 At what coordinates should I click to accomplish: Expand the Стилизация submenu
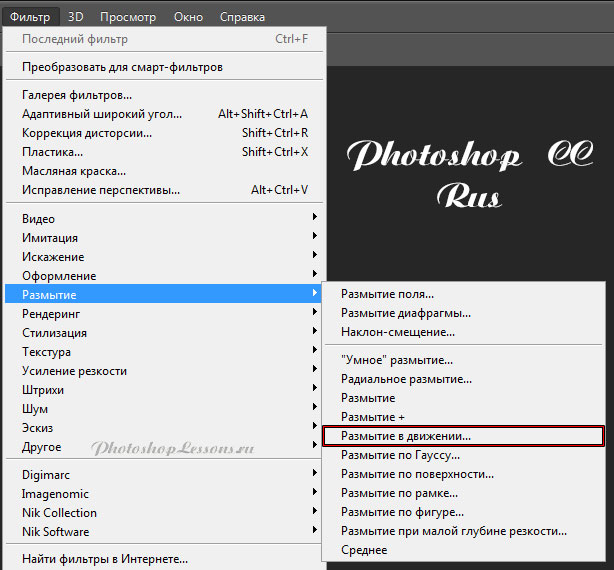pos(164,333)
